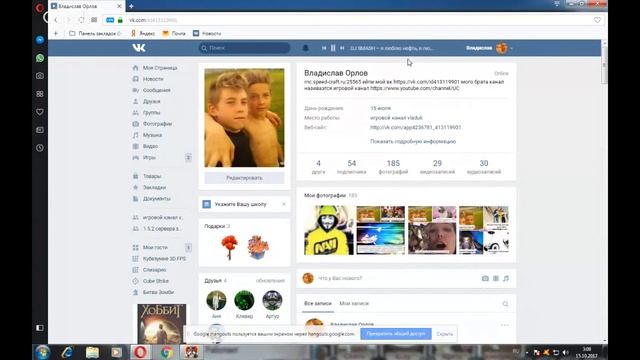Screen dimensions: 640x360
Task: Switch to Все записи tab
Action: click(x=318, y=304)
